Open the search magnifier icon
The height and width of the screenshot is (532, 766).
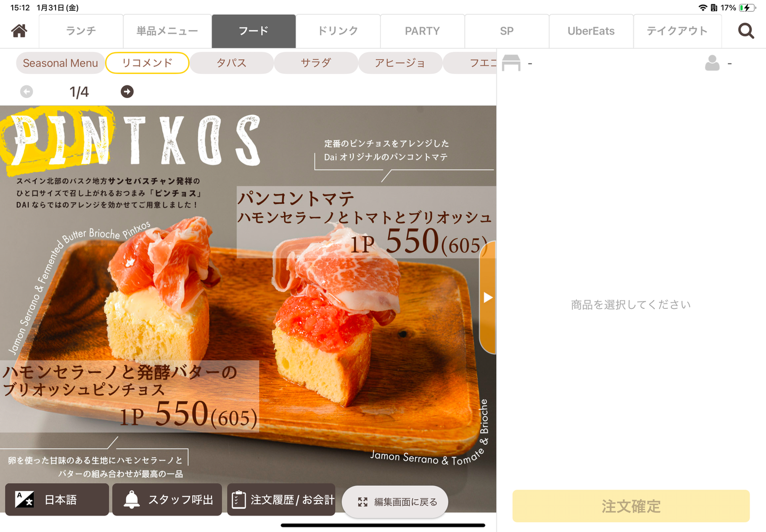click(x=746, y=31)
